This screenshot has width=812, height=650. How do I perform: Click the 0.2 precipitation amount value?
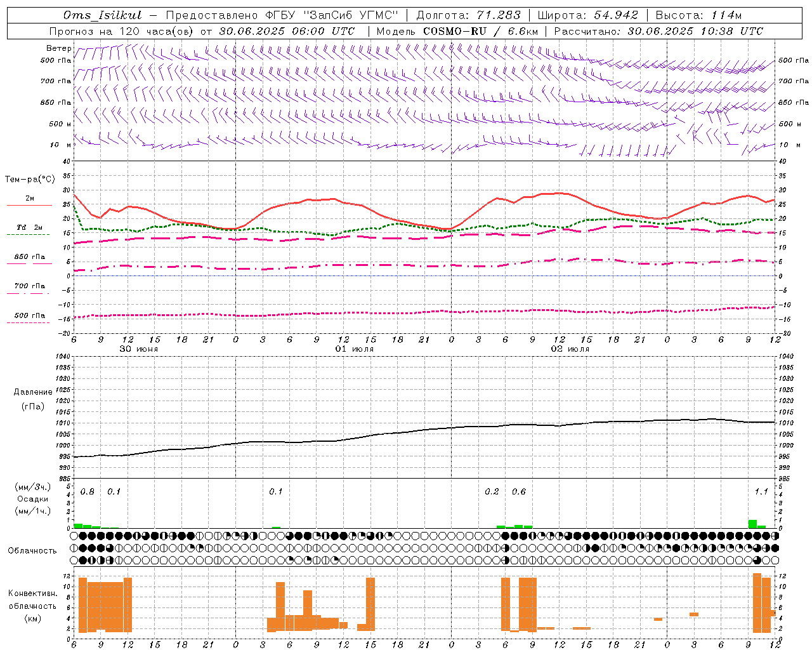(492, 492)
